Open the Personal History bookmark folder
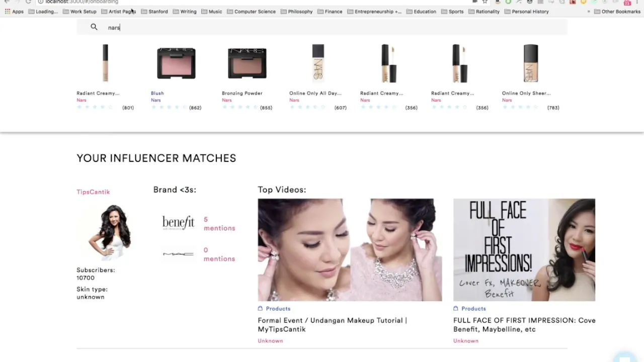The width and height of the screenshot is (644, 362). pyautogui.click(x=526, y=12)
